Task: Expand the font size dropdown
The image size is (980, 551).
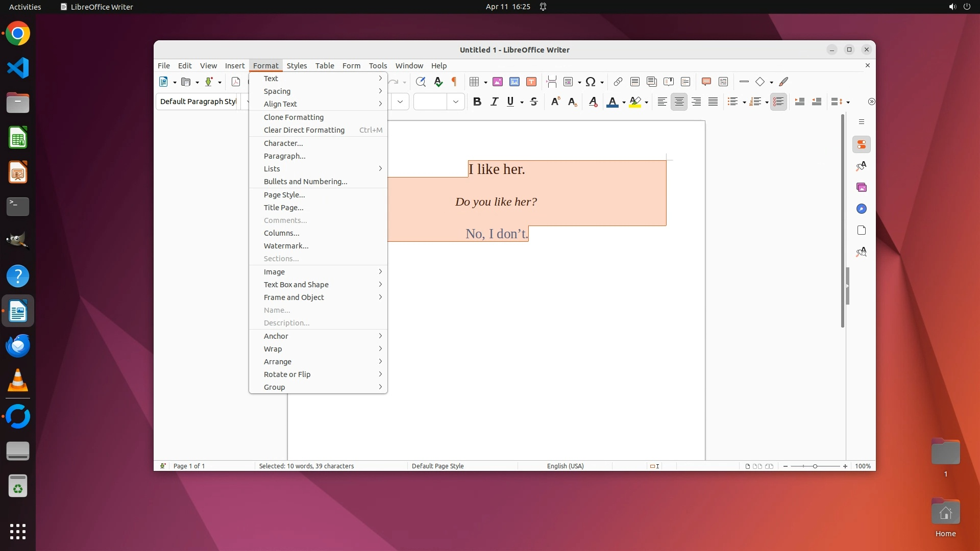Action: (x=456, y=102)
